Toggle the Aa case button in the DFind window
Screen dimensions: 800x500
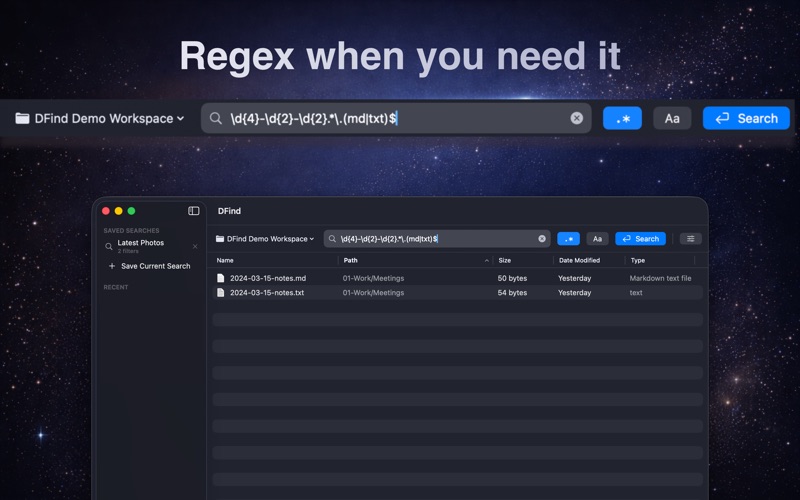[597, 239]
